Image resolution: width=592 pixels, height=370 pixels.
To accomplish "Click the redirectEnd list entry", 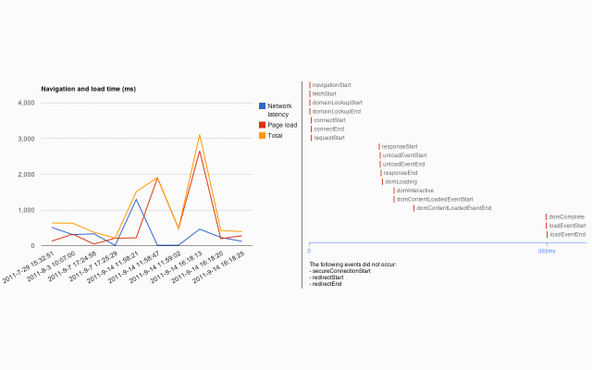I will (325, 284).
